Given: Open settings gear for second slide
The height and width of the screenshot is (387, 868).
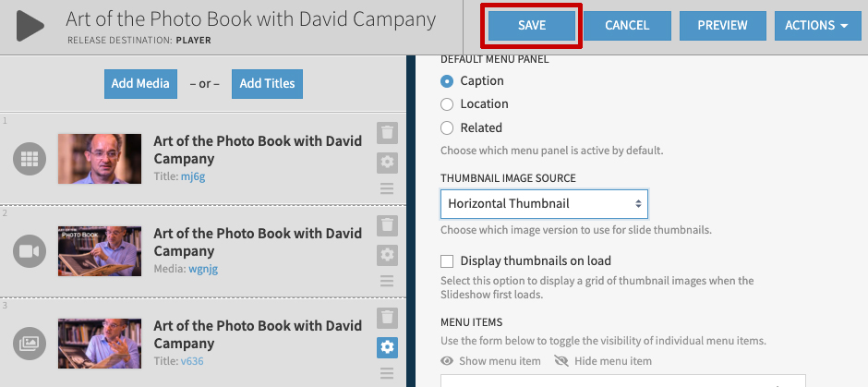Looking at the screenshot, I should pyautogui.click(x=388, y=255).
